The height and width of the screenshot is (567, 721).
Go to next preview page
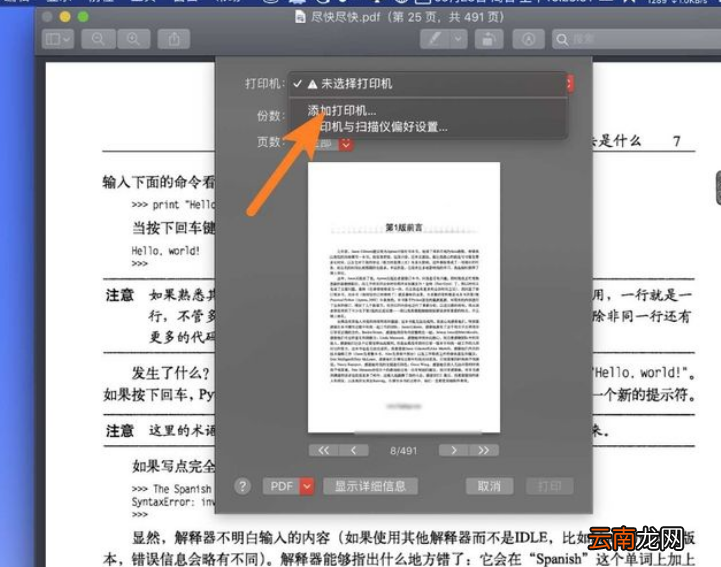click(x=454, y=450)
